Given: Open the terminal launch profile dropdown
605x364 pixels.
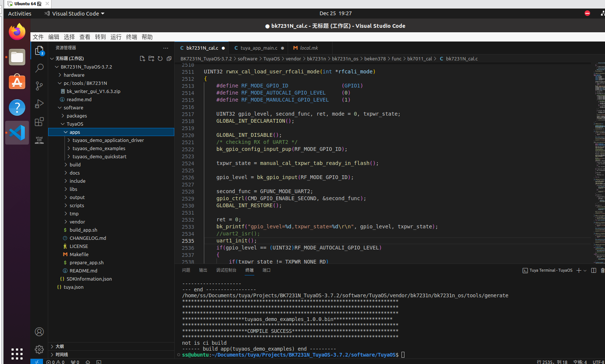Looking at the screenshot, I should pos(585,271).
